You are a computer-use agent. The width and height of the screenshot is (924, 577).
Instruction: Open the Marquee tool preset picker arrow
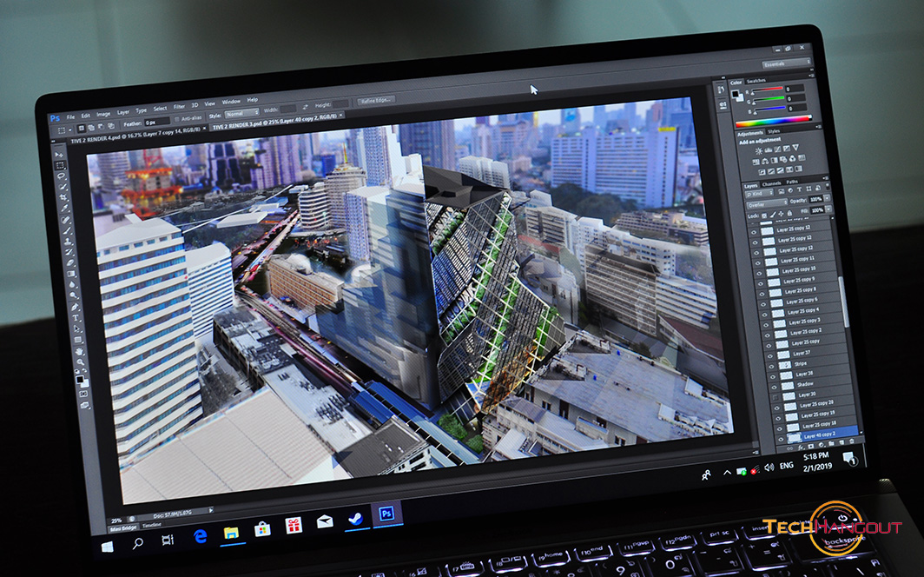click(69, 129)
